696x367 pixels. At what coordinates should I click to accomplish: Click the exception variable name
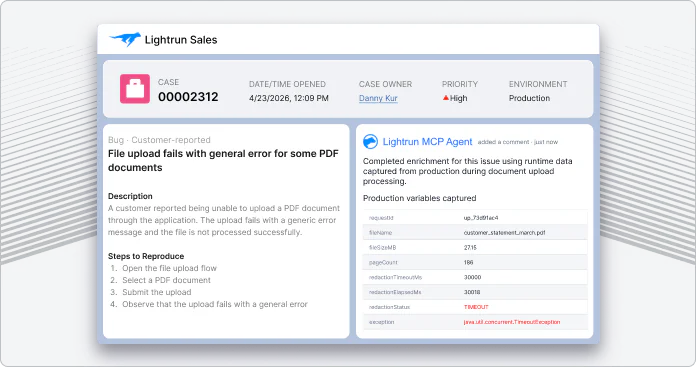pos(381,322)
